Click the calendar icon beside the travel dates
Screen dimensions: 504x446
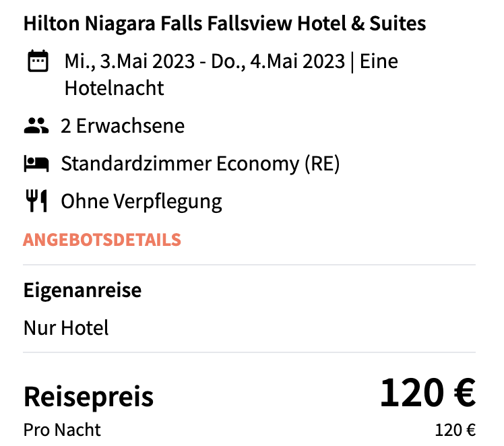pyautogui.click(x=38, y=61)
